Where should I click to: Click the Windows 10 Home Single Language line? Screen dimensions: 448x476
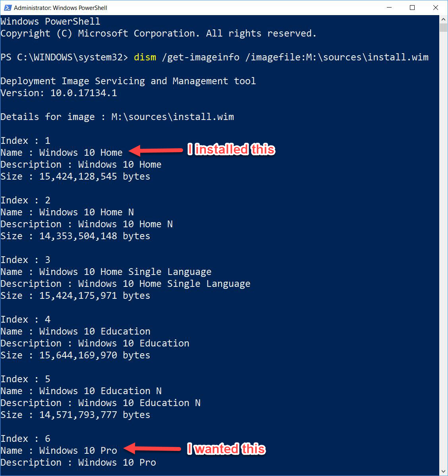pyautogui.click(x=106, y=271)
